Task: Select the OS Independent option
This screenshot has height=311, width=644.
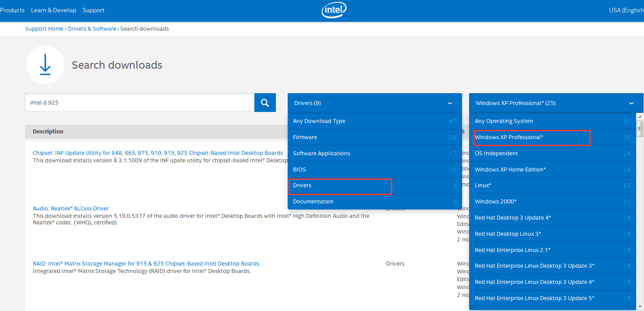Action: coord(553,154)
